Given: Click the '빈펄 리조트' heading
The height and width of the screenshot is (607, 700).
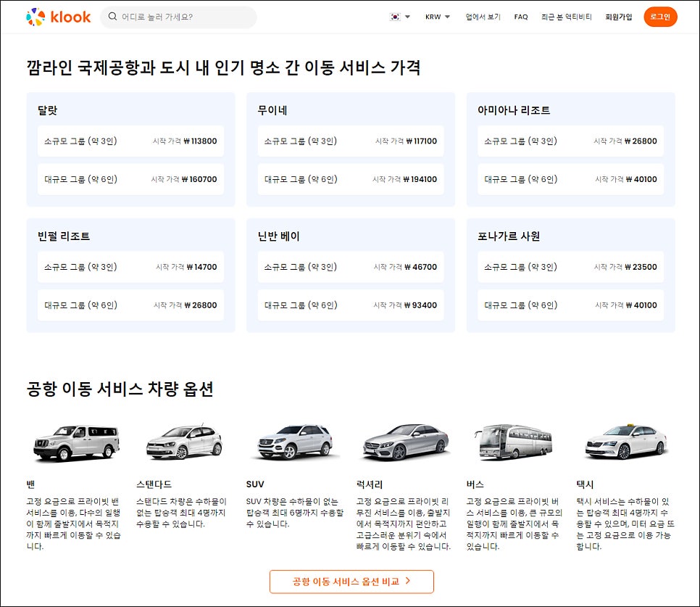Looking at the screenshot, I should 64,236.
